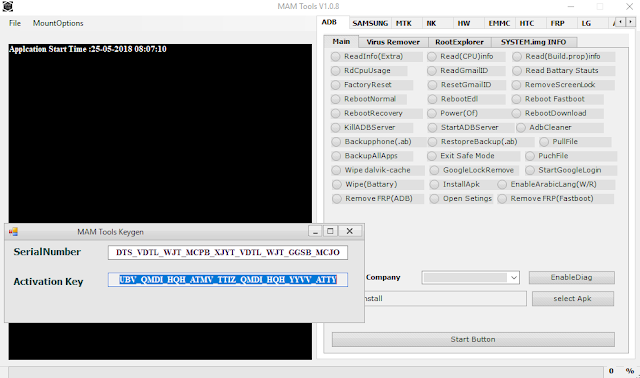Click the Activation Key text field
640x378 pixels.
(x=228, y=280)
